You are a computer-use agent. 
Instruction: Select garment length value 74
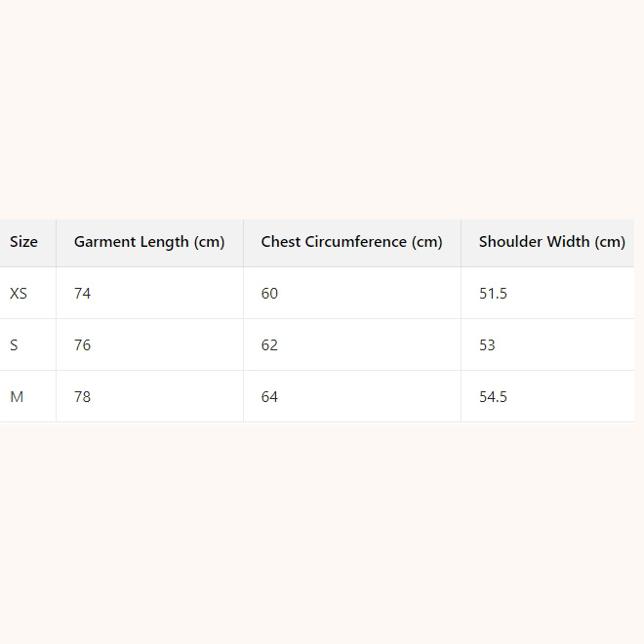(82, 293)
